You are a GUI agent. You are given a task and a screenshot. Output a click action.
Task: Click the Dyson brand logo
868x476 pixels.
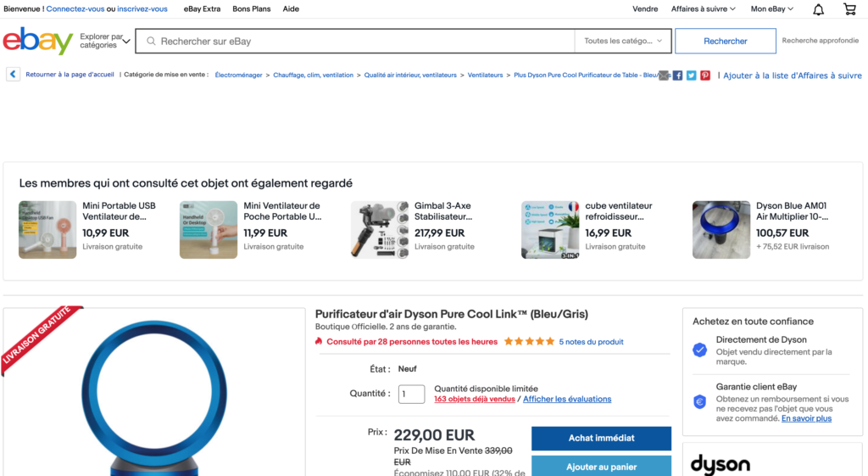(721, 464)
